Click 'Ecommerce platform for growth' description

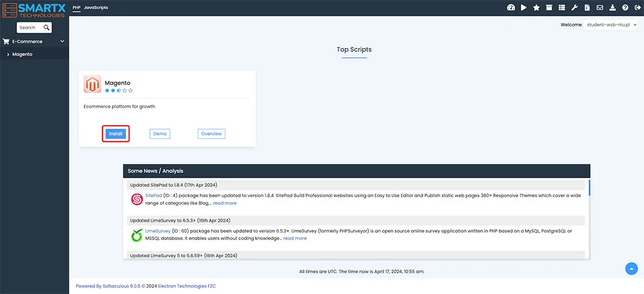(119, 106)
